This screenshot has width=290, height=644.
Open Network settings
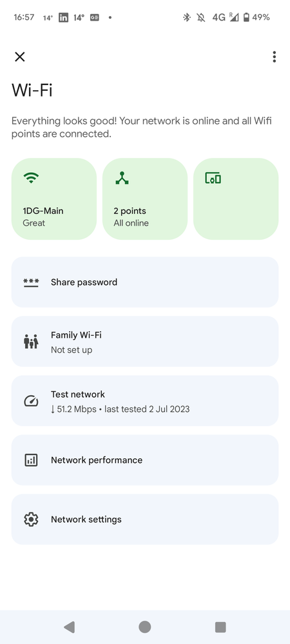click(x=145, y=519)
